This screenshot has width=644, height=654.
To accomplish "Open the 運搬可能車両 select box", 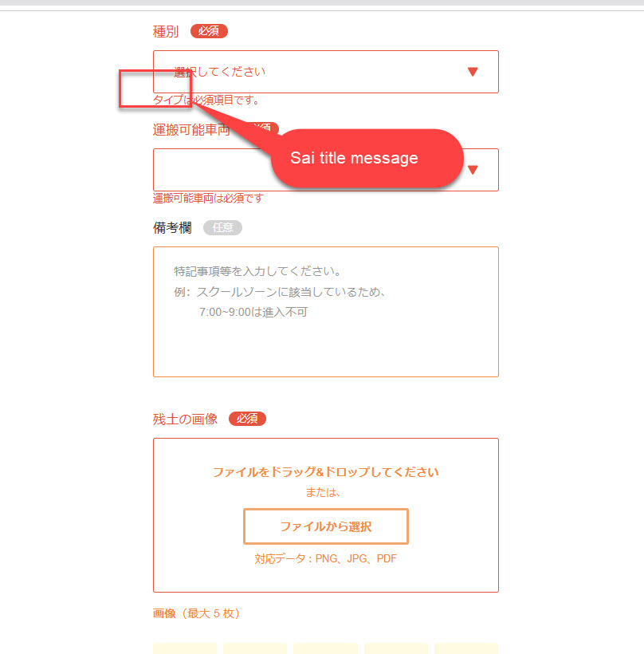I will tap(325, 170).
